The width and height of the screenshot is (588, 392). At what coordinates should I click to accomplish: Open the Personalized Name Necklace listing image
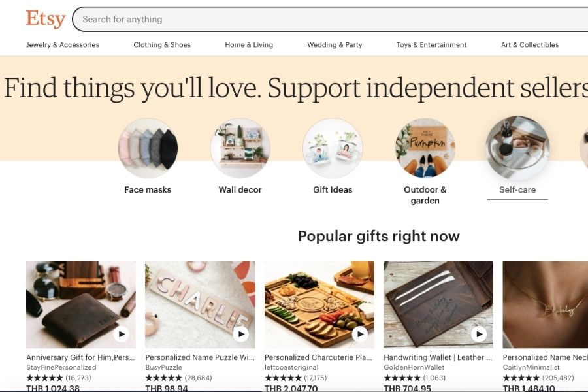(545, 304)
